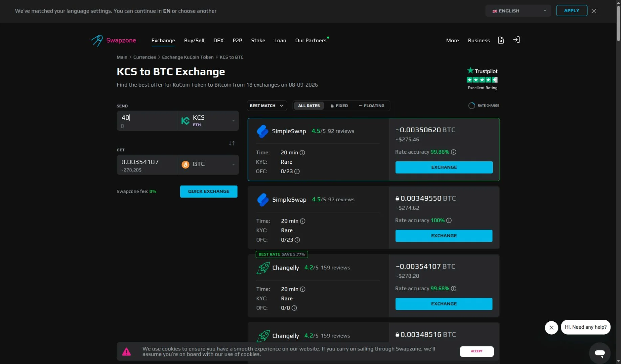Open the More menu
This screenshot has height=364, width=621.
click(x=452, y=41)
